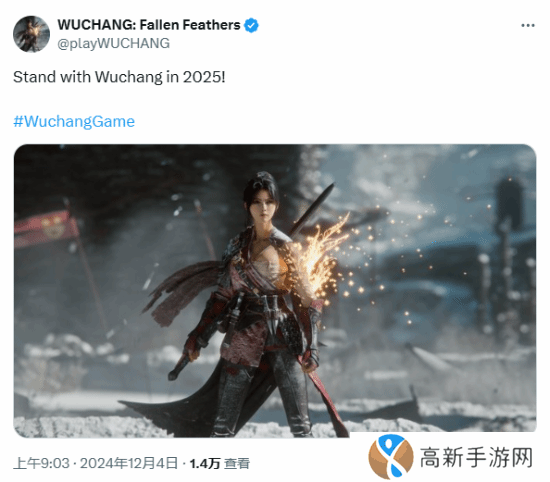Click the 查看 views label
This screenshot has height=482, width=550.
(237, 464)
